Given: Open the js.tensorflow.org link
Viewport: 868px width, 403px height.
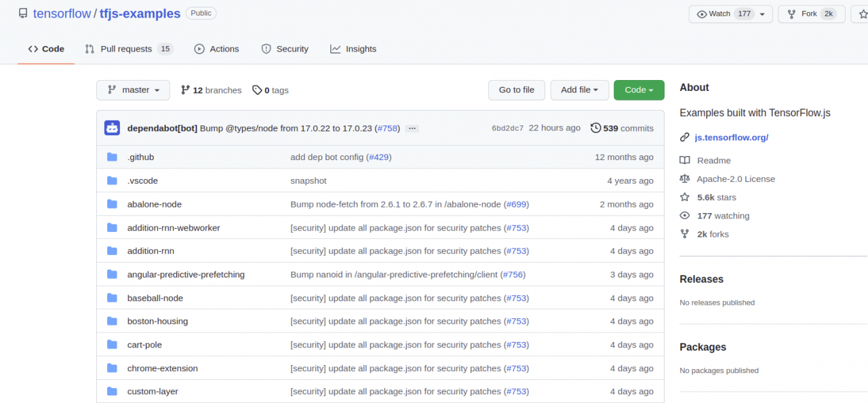Looking at the screenshot, I should point(731,136).
